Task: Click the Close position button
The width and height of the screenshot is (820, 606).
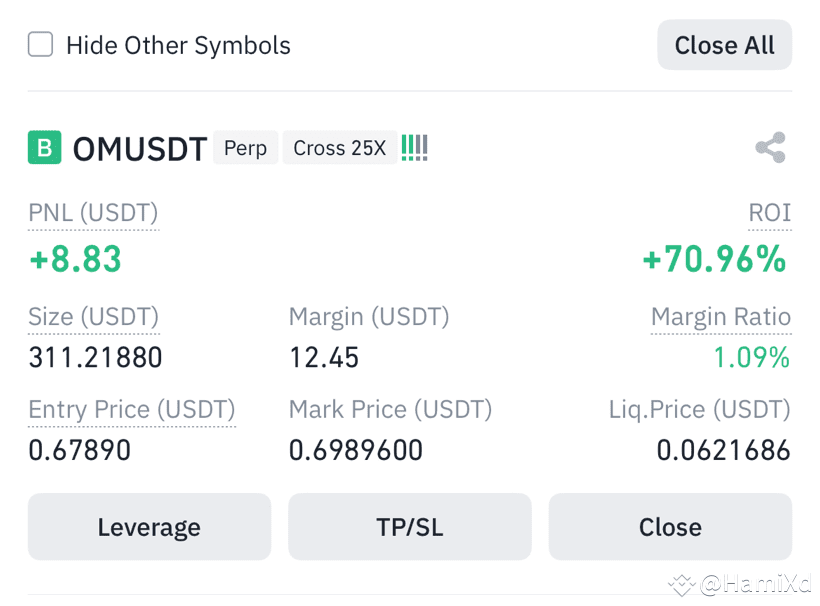Action: 670,527
